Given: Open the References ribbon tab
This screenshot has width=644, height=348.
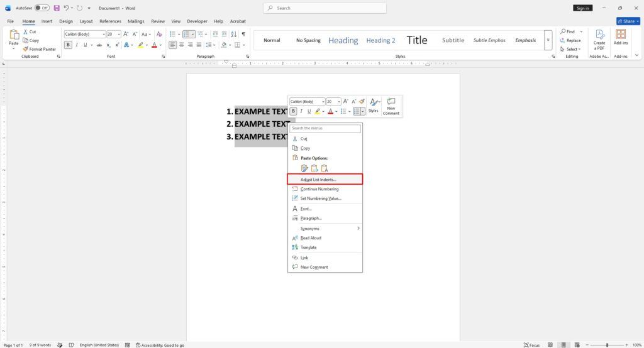Looking at the screenshot, I should coord(110,21).
